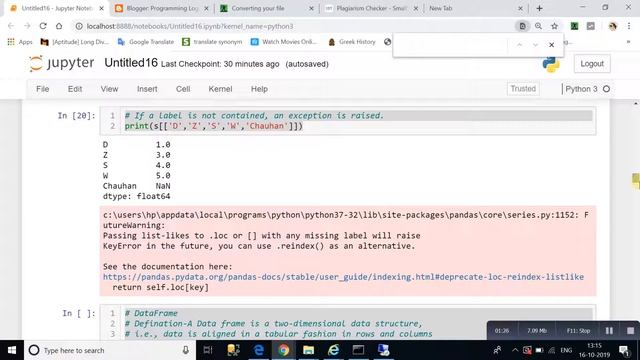Open a new browser tab with plus
The height and width of the screenshot is (360, 640).
[x=539, y=8]
